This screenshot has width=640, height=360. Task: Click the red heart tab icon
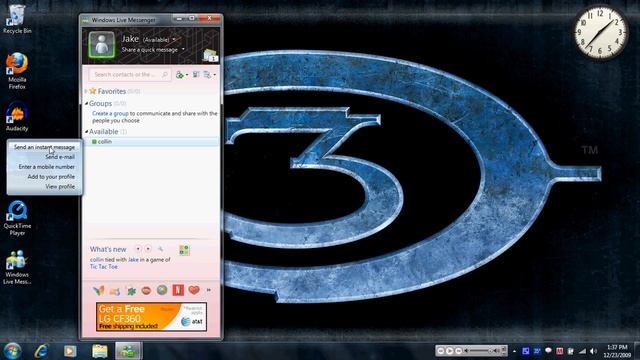[x=194, y=290]
